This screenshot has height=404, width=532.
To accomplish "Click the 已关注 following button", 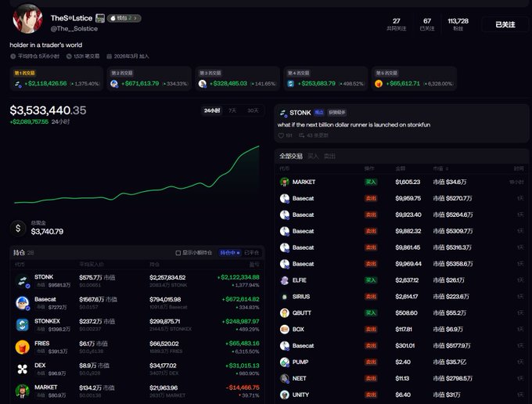I will (x=505, y=24).
